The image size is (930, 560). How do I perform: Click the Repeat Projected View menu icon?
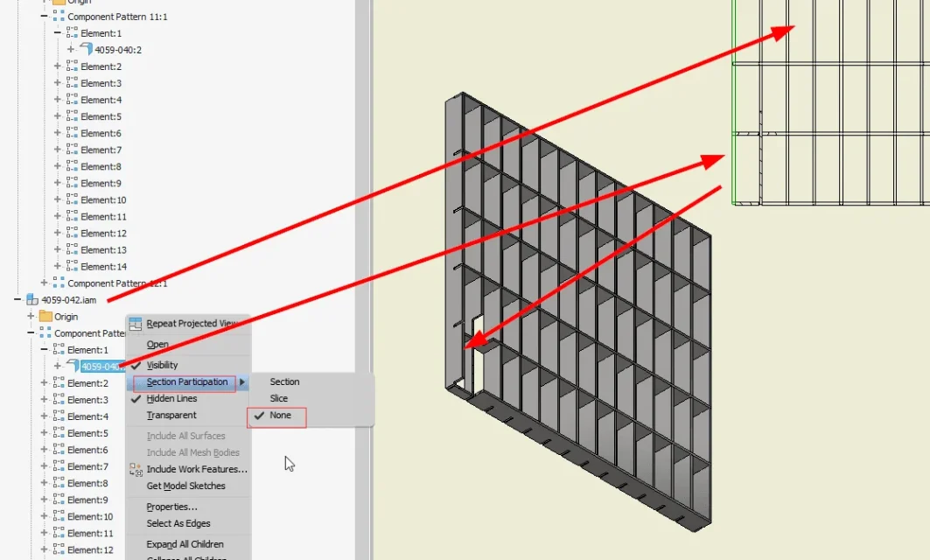click(136, 323)
